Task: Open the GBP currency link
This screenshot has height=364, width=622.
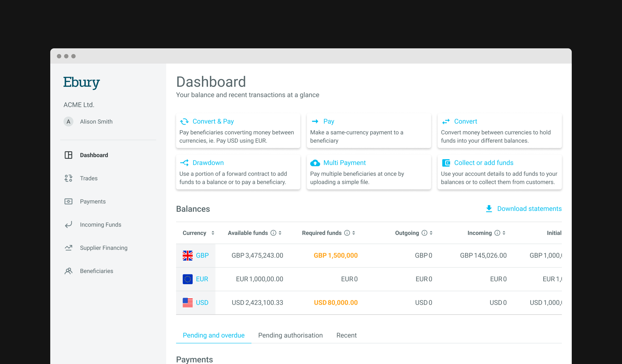Action: point(202,255)
